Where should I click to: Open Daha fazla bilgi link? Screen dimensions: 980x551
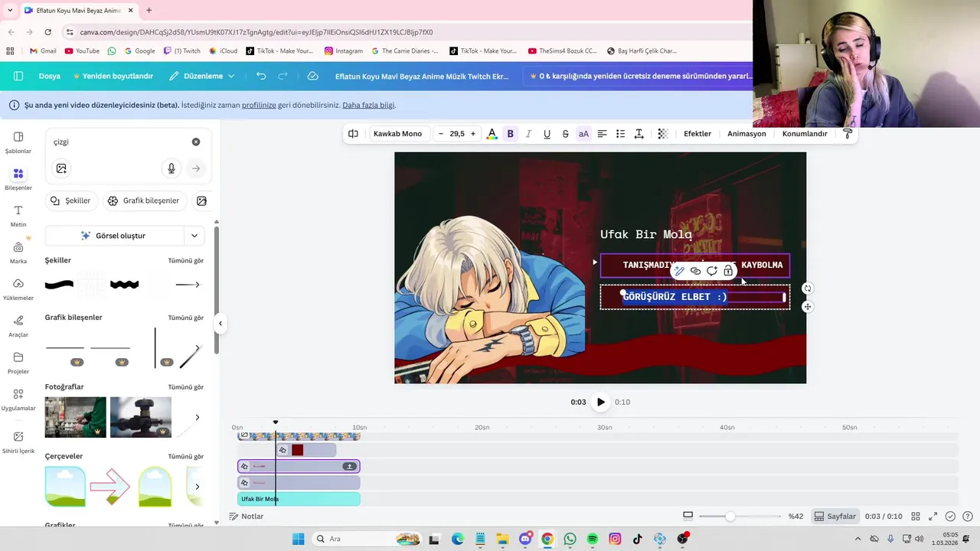pos(369,105)
